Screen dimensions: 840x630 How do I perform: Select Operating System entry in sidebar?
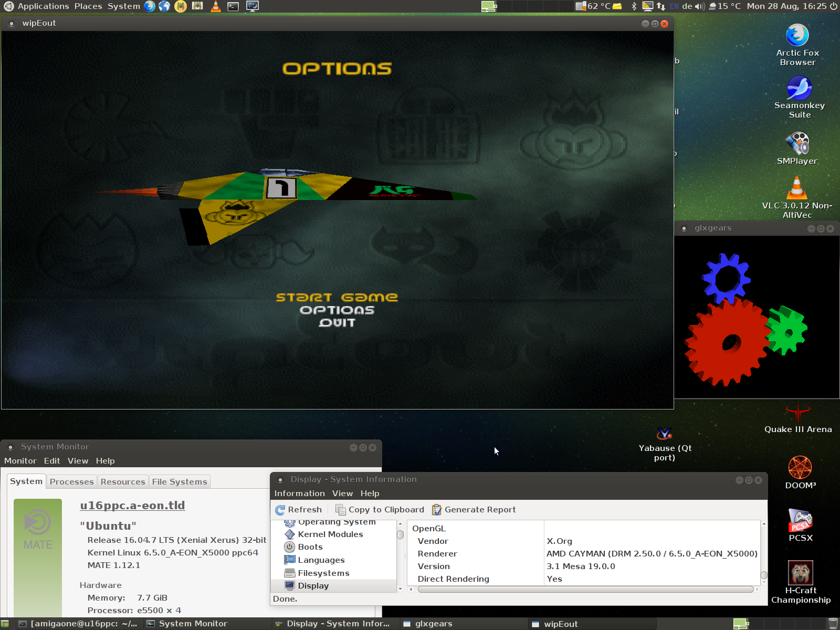coord(333,523)
